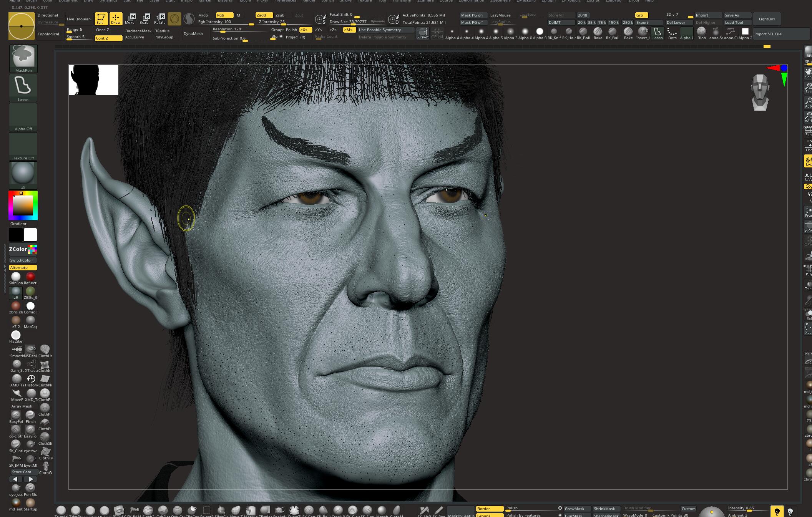Activate Draw mode icon
812x517 pixels.
tap(116, 19)
